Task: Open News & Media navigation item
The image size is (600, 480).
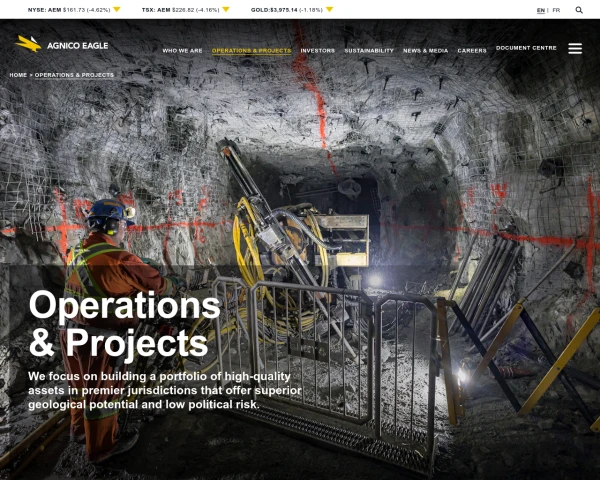Action: (x=426, y=50)
